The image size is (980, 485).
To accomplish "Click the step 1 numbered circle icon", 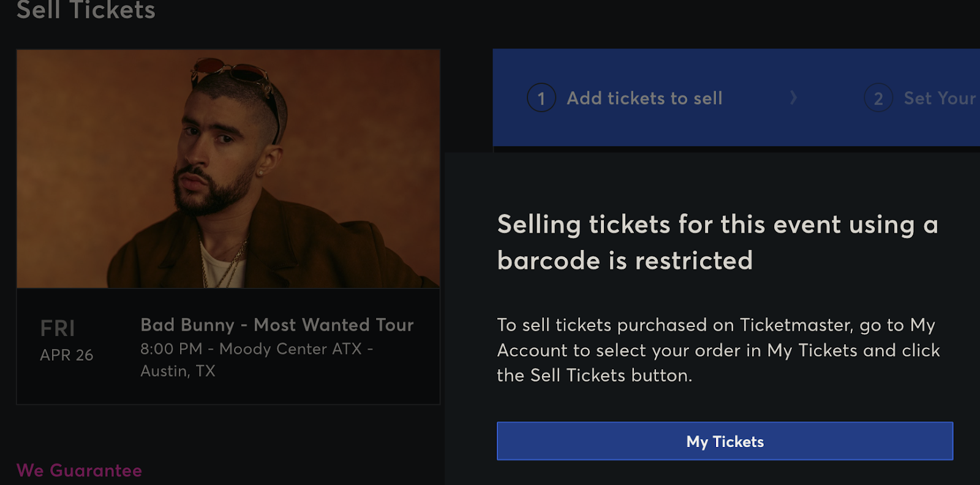I will [x=541, y=98].
